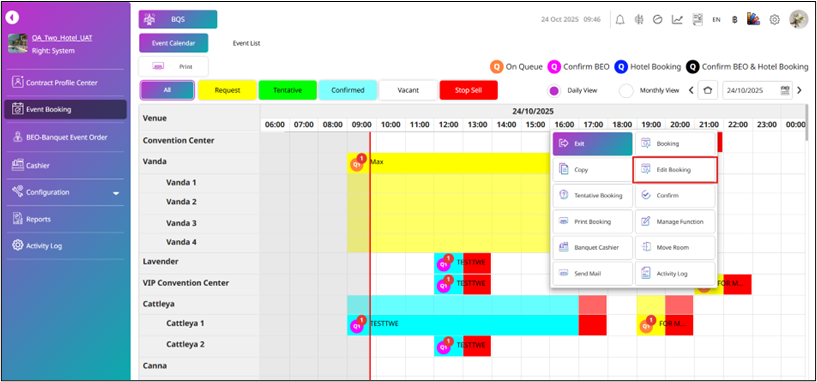Open the settings gear icon
Viewport: 817px width, 382px height.
coord(774,19)
